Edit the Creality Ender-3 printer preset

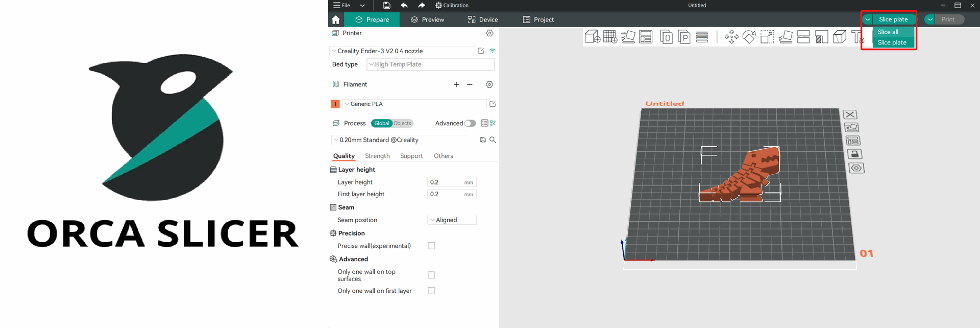pos(481,51)
